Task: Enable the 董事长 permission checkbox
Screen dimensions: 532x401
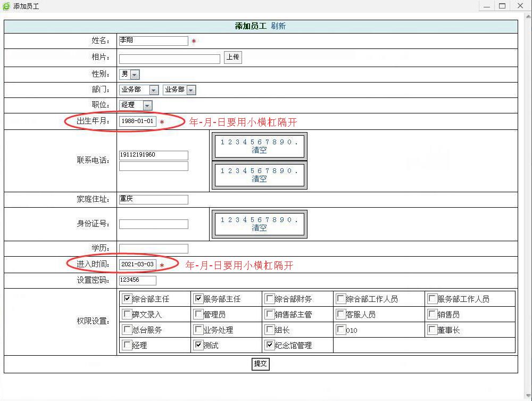Action: coord(433,330)
